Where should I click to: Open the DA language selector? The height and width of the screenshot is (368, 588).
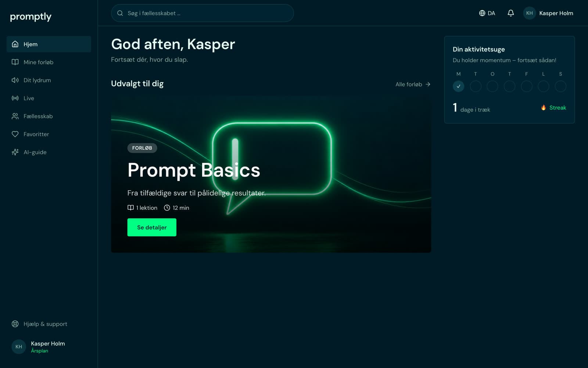(487, 13)
